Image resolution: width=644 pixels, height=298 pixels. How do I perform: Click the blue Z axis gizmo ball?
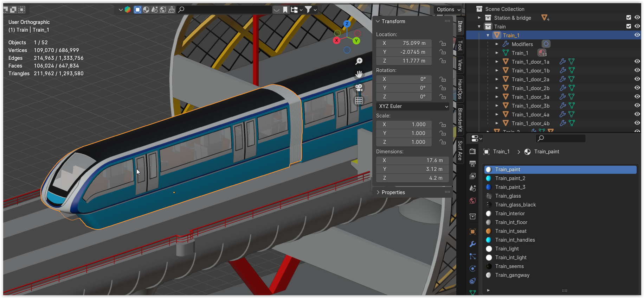(347, 24)
